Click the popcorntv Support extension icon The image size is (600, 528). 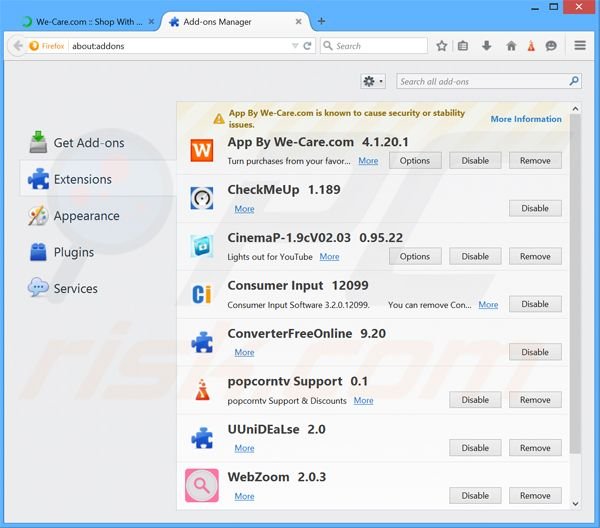[x=202, y=389]
